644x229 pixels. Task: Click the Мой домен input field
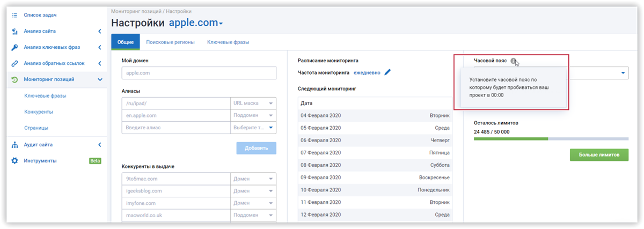pyautogui.click(x=199, y=73)
